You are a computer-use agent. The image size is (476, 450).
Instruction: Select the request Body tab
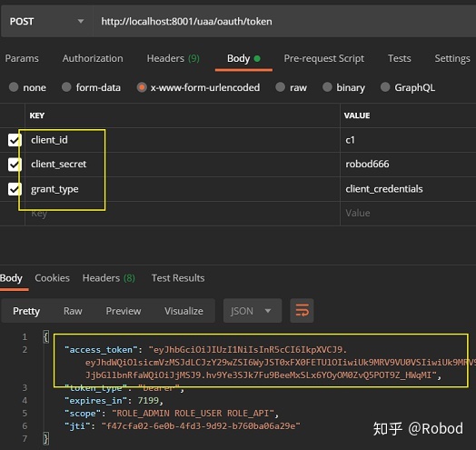point(243,58)
